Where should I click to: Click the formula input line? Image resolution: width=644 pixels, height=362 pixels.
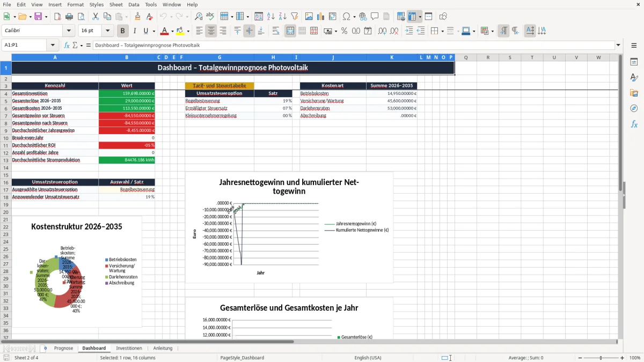[x=354, y=45]
